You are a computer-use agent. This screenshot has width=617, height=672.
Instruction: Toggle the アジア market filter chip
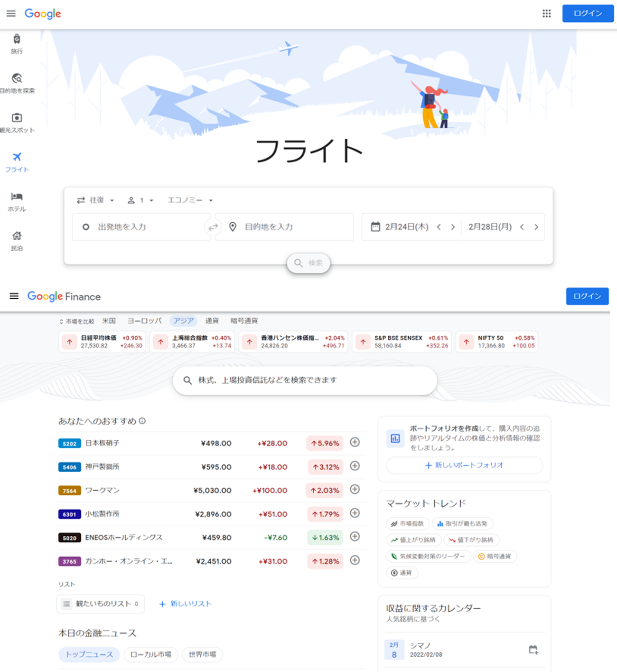pos(183,321)
